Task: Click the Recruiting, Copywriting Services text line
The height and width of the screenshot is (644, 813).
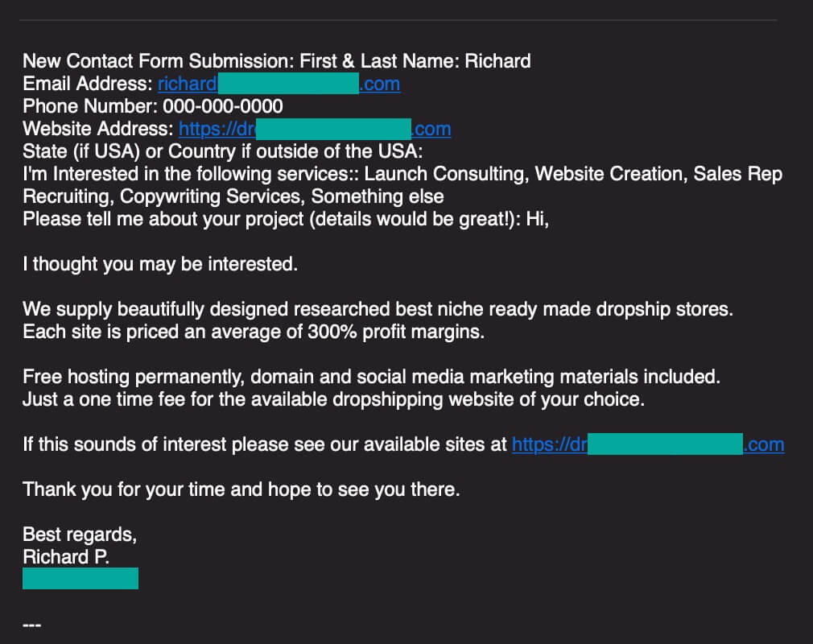Action: (233, 196)
